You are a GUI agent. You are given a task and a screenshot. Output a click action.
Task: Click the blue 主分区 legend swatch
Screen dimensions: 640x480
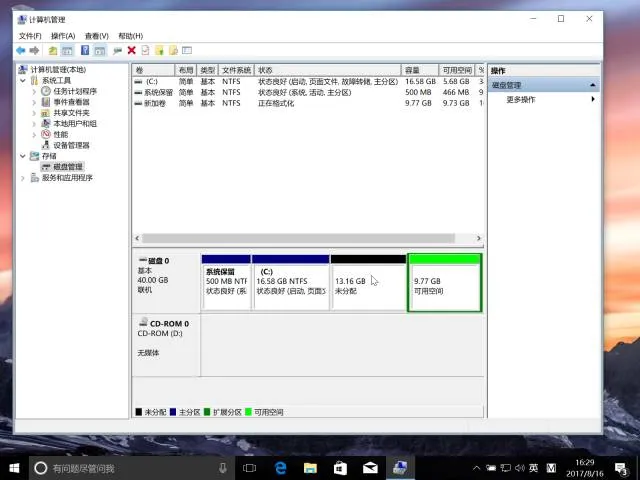[173, 412]
